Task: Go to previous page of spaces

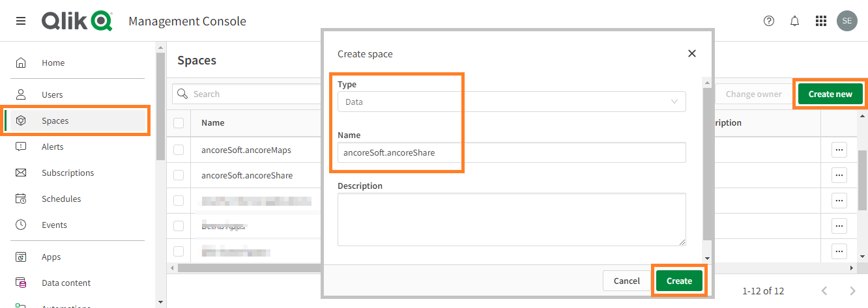Action: coord(824,290)
